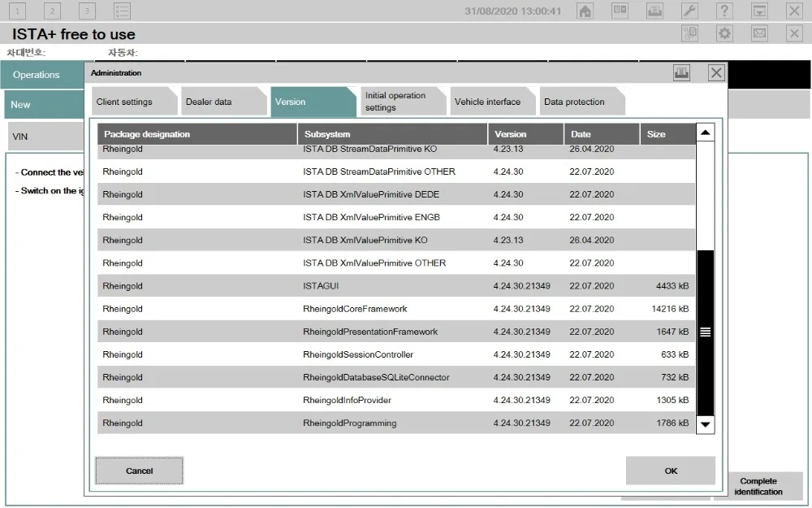Image resolution: width=812 pixels, height=508 pixels.
Task: Open help via the question mark icon
Action: pyautogui.click(x=724, y=11)
